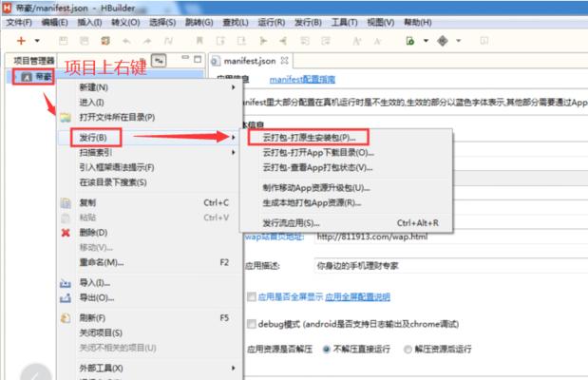Click the rightmost toolbar icon
Screen dimensions: 588x380
pos(484,41)
